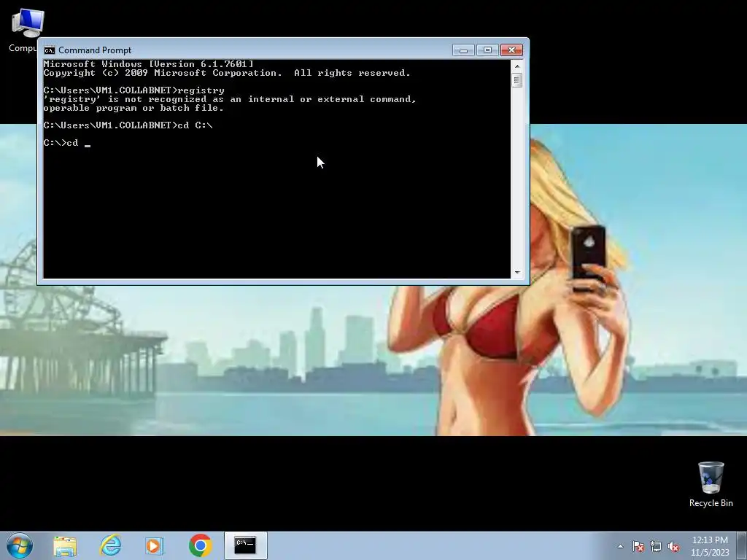Open the Windows Start menu orb
The height and width of the screenshot is (560, 747).
[x=20, y=545]
